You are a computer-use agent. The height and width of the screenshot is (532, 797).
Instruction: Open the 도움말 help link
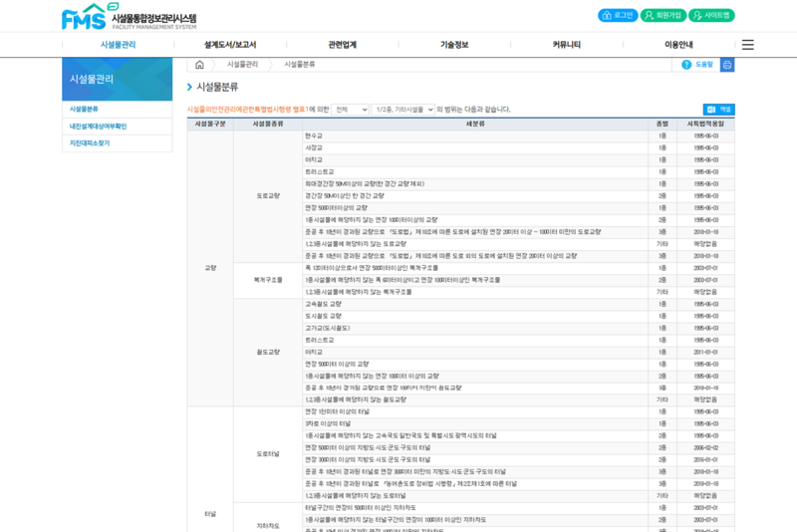pyautogui.click(x=697, y=65)
